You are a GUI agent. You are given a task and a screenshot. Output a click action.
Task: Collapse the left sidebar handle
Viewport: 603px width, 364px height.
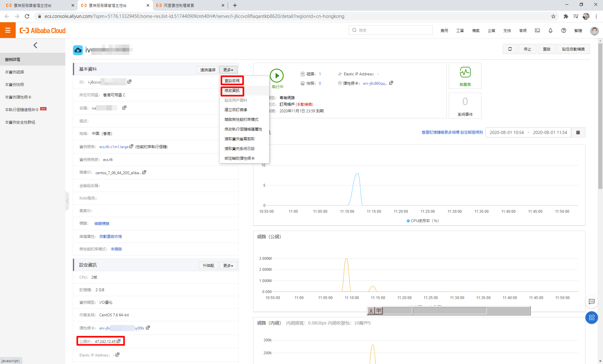pyautogui.click(x=67, y=201)
